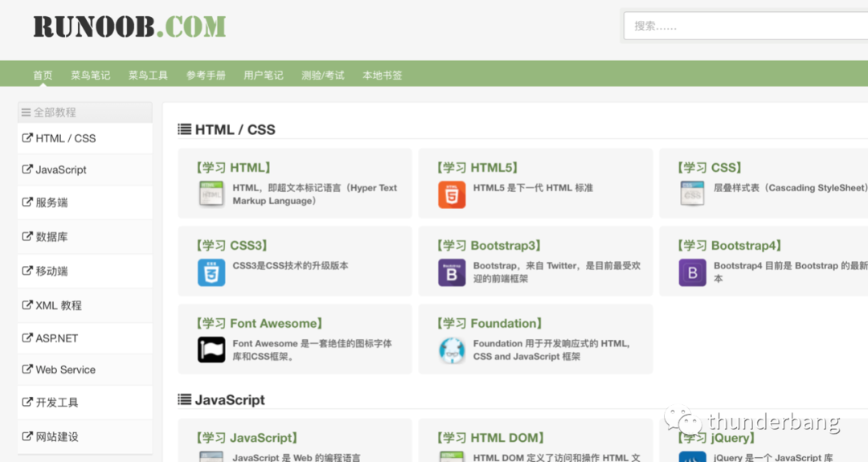The image size is (868, 462).
Task: Open the 首页 nav tab
Action: (x=43, y=76)
